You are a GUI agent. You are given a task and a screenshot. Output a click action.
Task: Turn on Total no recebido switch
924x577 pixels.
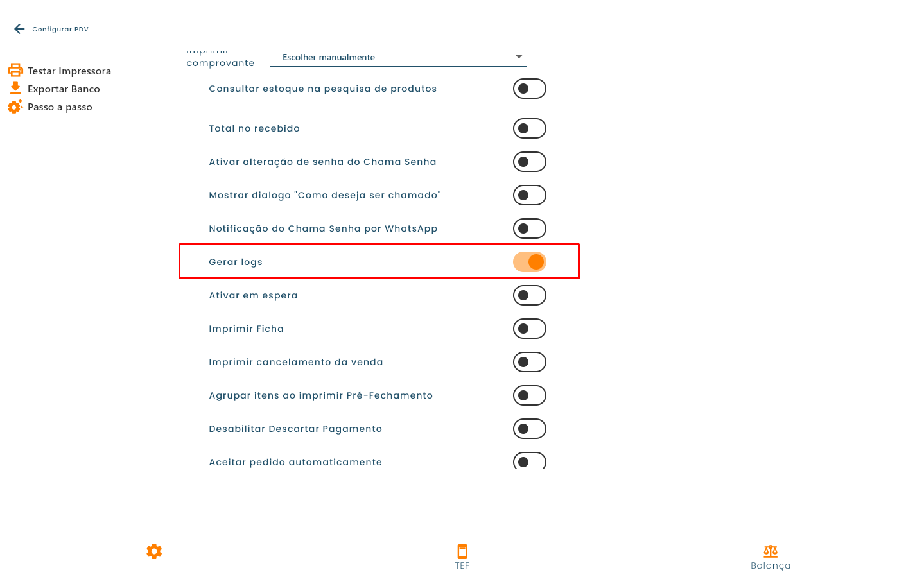(x=530, y=128)
